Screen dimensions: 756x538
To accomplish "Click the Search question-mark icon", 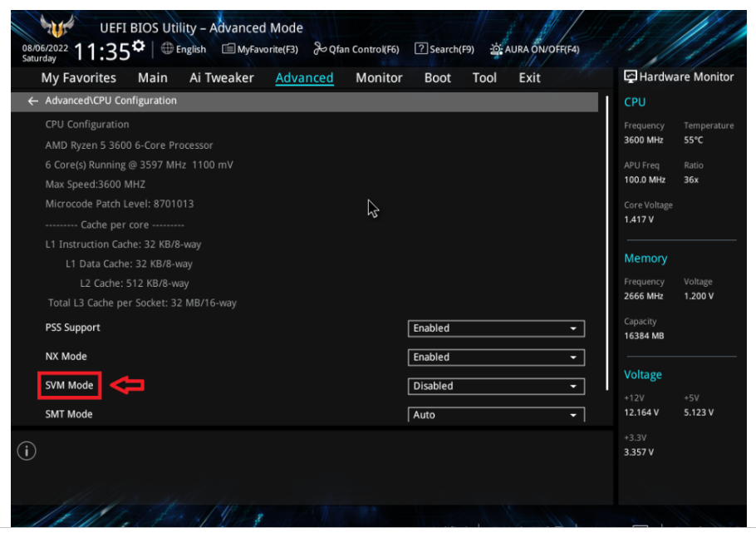I will coord(421,49).
